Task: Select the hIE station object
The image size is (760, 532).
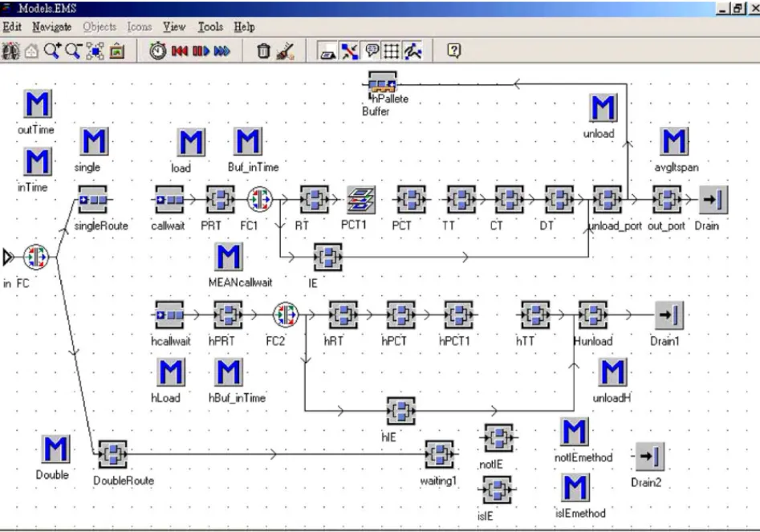Action: point(400,411)
